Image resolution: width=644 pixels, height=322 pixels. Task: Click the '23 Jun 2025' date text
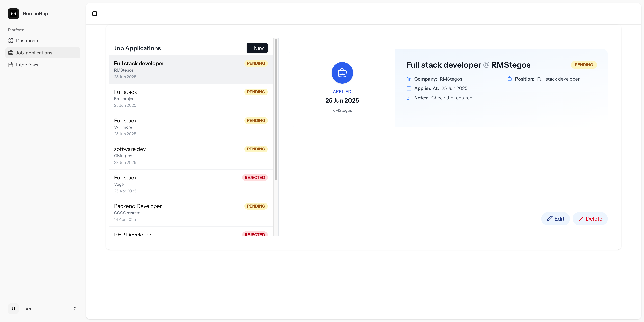click(125, 162)
